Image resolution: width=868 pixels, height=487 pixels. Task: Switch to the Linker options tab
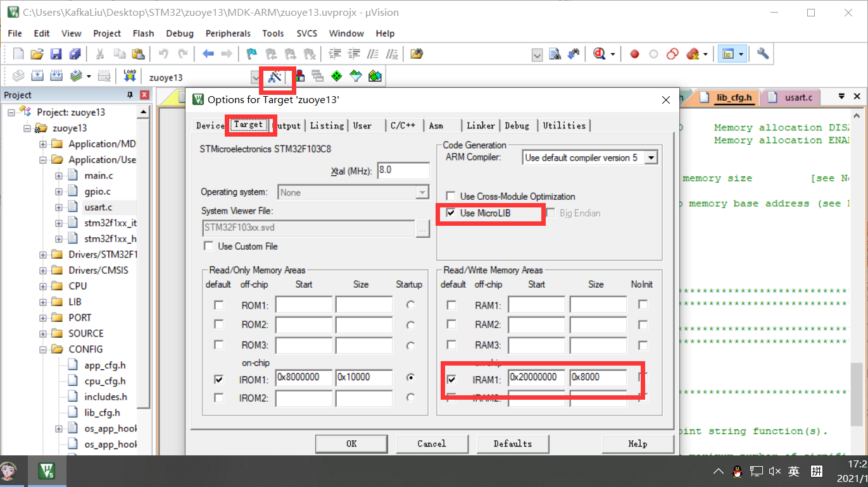(481, 125)
